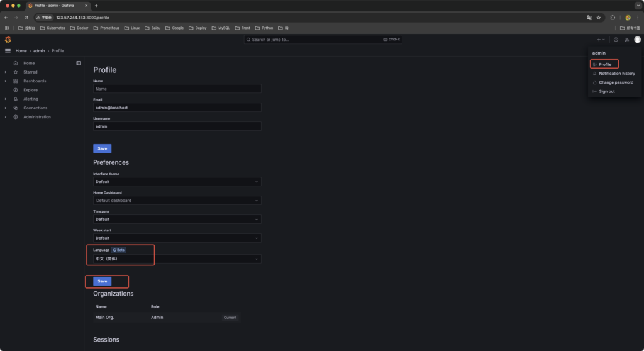Click the user avatar icon

click(637, 40)
